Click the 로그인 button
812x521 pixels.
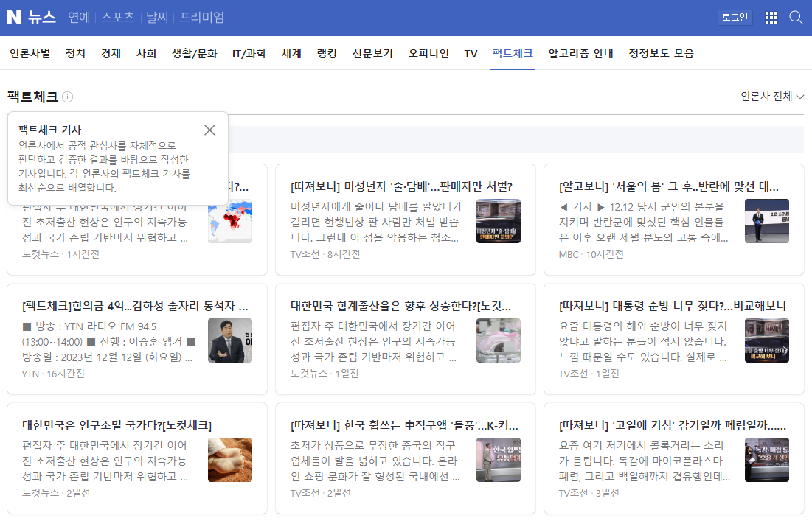coord(735,17)
